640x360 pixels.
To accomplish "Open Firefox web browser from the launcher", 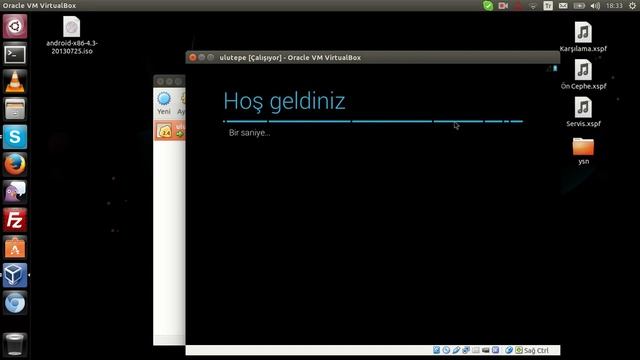I will pyautogui.click(x=15, y=164).
